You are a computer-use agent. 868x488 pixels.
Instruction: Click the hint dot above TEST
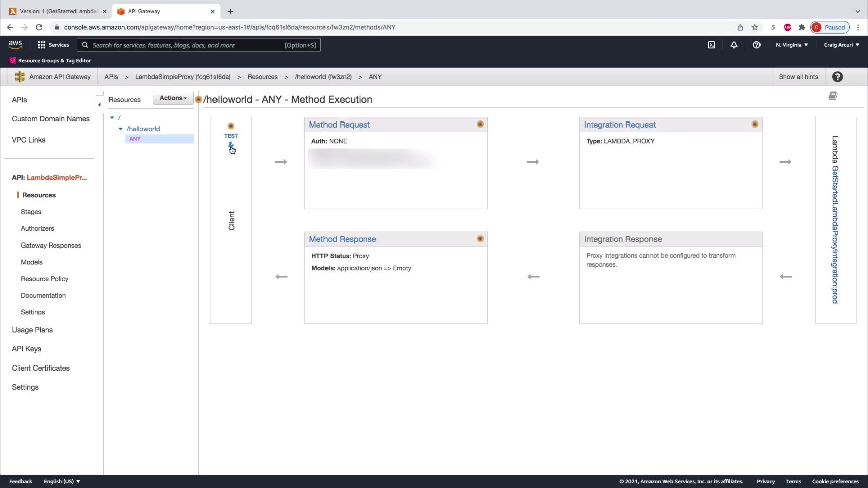[231, 126]
